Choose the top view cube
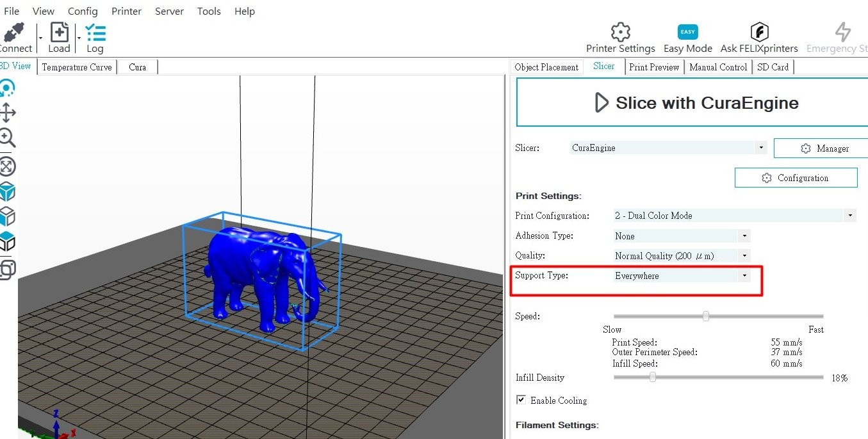 7,241
